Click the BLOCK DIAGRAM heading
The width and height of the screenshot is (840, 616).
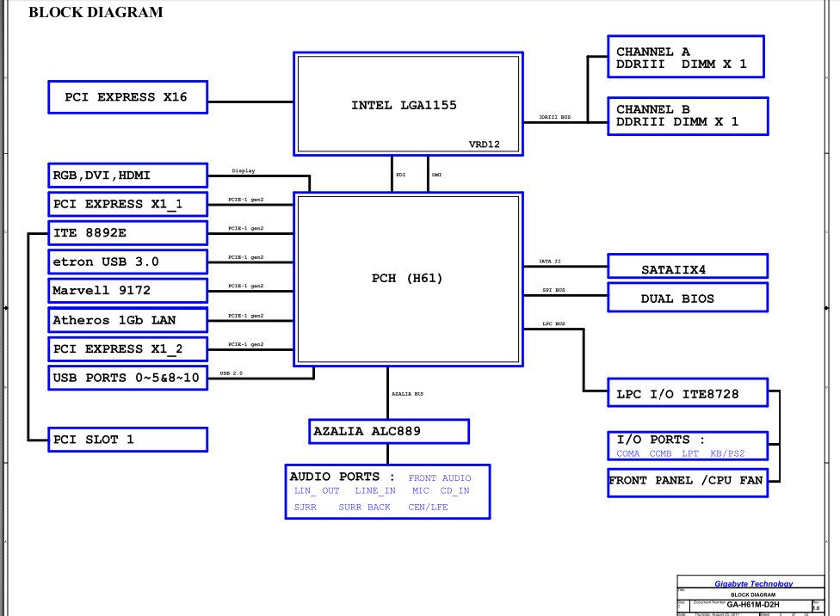click(96, 12)
